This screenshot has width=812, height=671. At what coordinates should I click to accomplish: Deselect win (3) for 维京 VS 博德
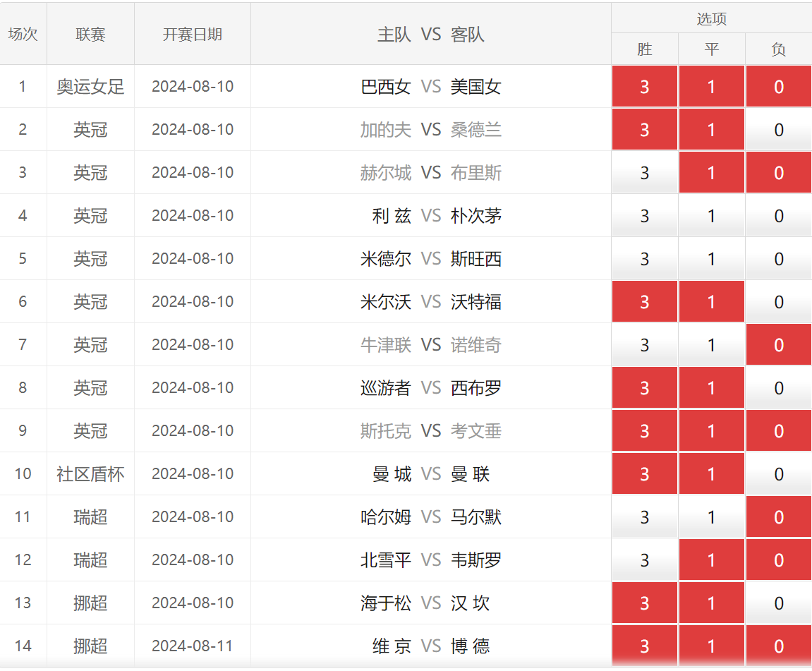[645, 645]
